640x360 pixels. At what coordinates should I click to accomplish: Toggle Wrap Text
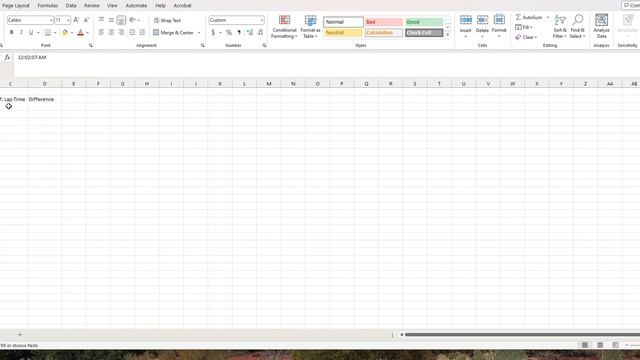pos(167,20)
